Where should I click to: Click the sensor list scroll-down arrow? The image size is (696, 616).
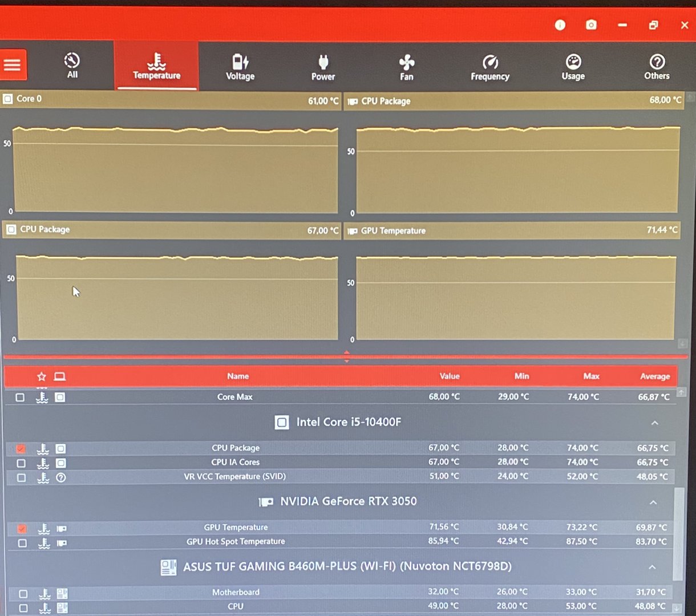pos(677,608)
